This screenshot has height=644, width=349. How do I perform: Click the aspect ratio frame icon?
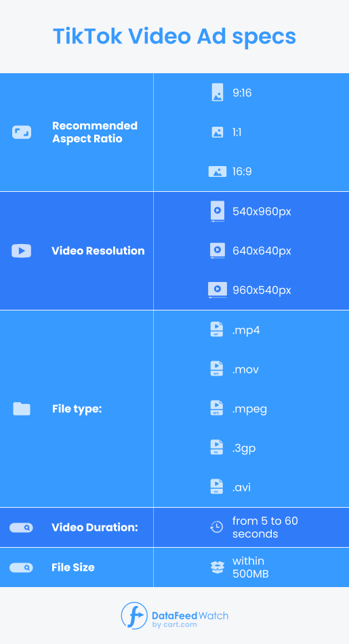pos(22,132)
